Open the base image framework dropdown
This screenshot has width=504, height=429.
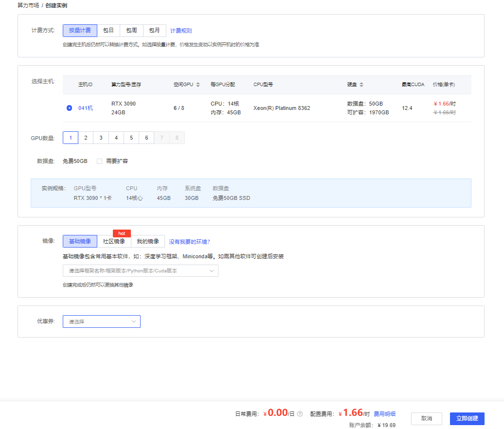(x=141, y=270)
